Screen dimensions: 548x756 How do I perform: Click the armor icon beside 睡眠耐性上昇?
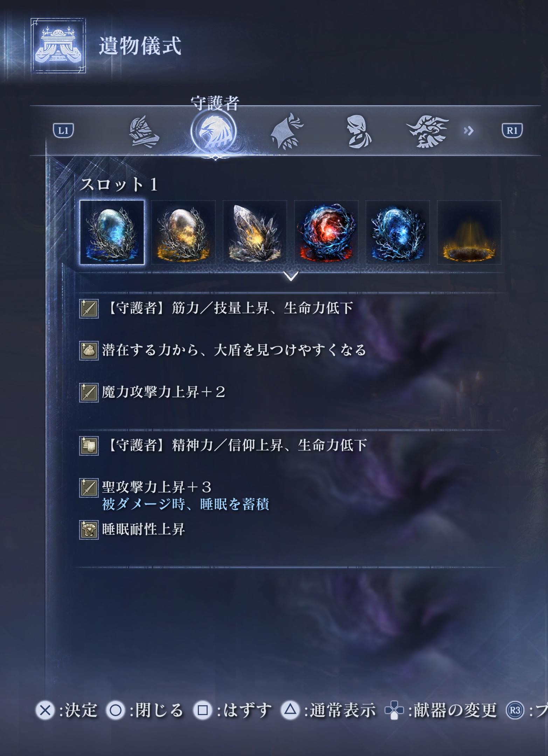pyautogui.click(x=89, y=530)
